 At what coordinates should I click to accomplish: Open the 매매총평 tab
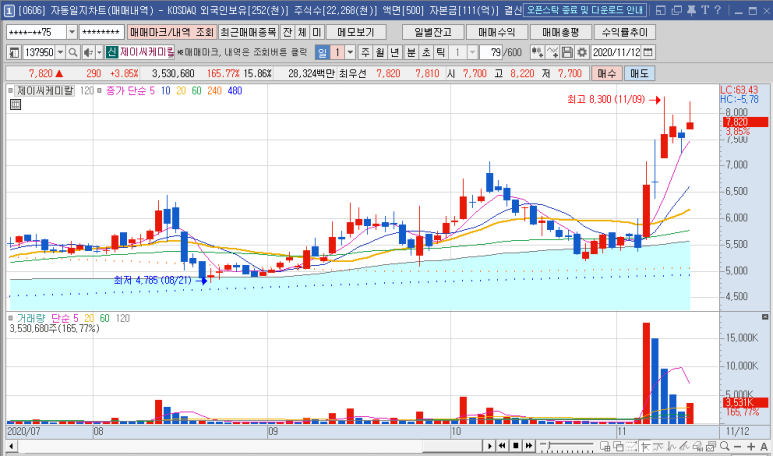(x=561, y=33)
